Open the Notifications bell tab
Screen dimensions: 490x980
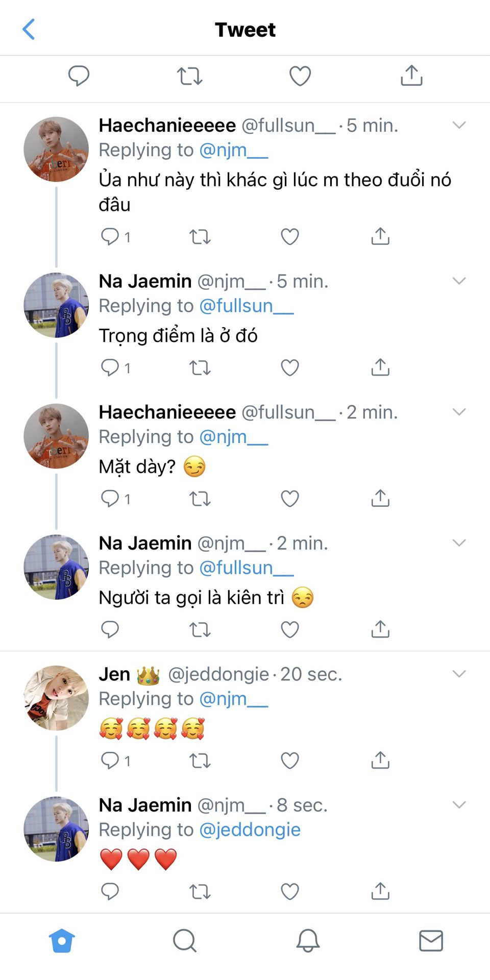click(308, 940)
